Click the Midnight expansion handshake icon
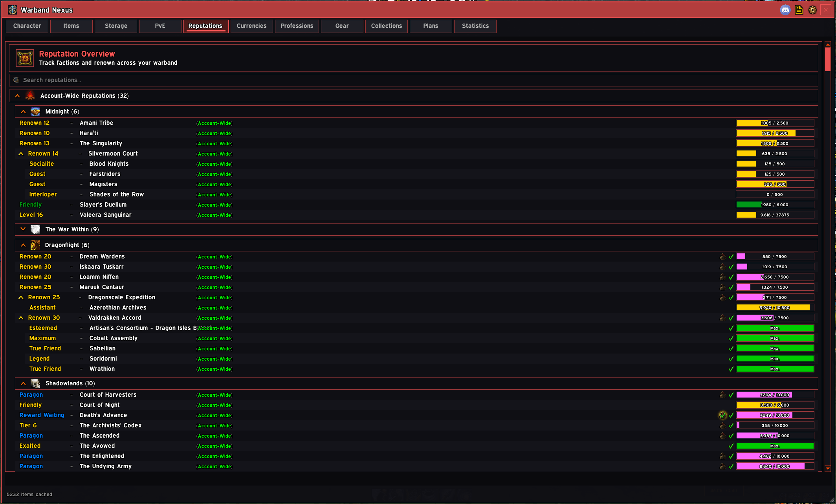 click(x=35, y=112)
